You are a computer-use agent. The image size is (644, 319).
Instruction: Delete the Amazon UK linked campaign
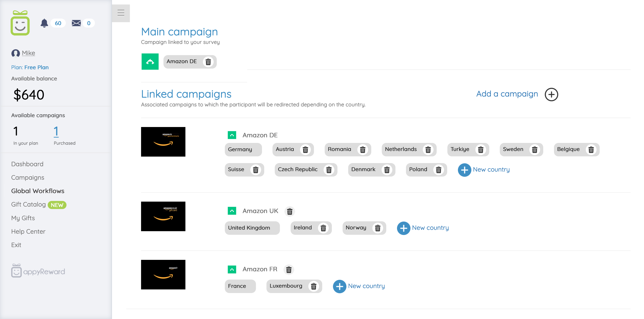coord(290,211)
